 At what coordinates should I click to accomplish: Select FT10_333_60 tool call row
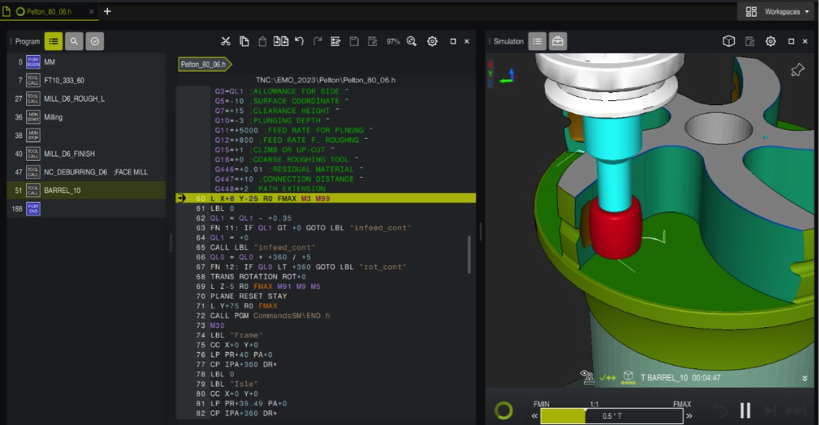pos(87,80)
